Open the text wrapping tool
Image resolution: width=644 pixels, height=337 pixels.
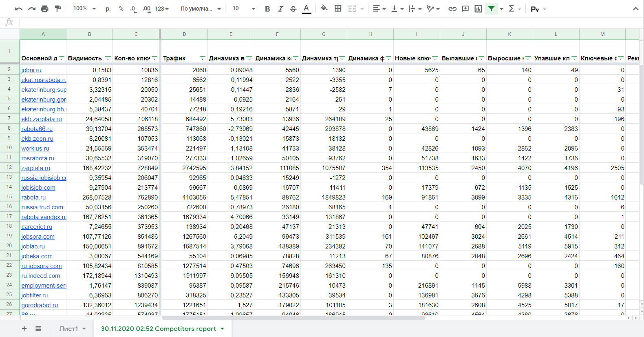(415, 9)
